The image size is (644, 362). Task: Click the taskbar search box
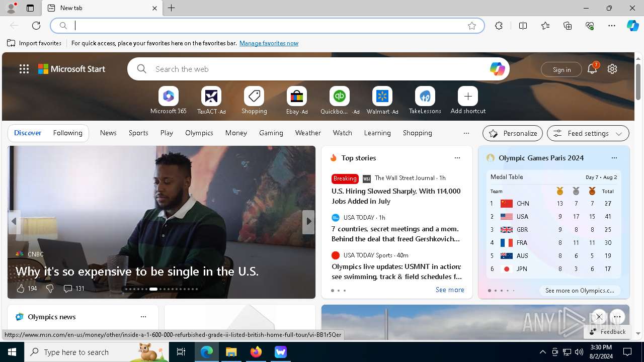point(97,352)
